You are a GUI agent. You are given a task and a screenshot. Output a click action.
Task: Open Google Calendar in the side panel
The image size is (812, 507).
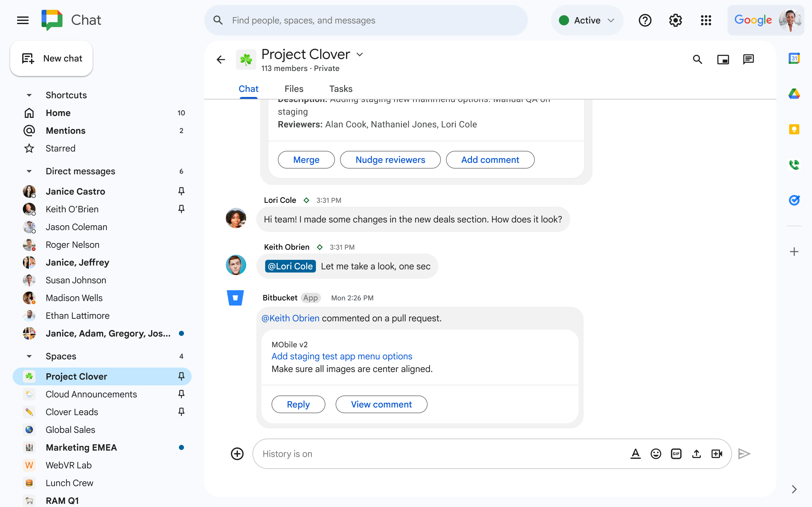tap(794, 58)
